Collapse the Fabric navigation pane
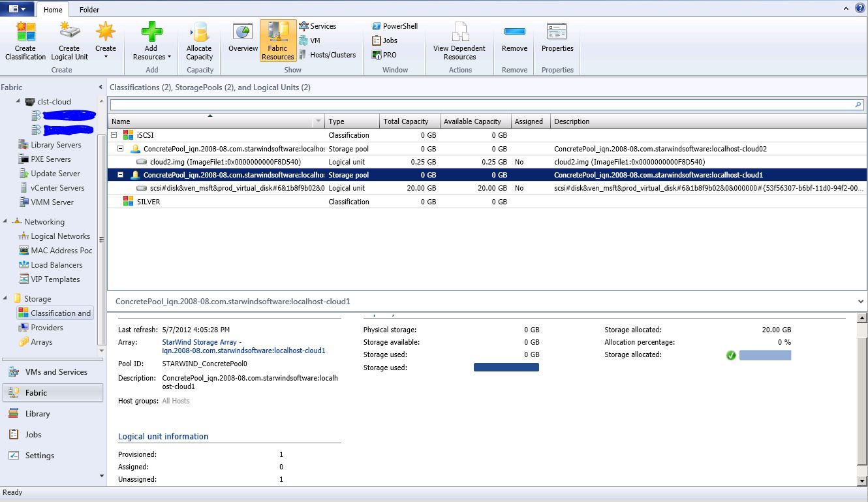Viewport: 868px width, 502px height. [101, 87]
